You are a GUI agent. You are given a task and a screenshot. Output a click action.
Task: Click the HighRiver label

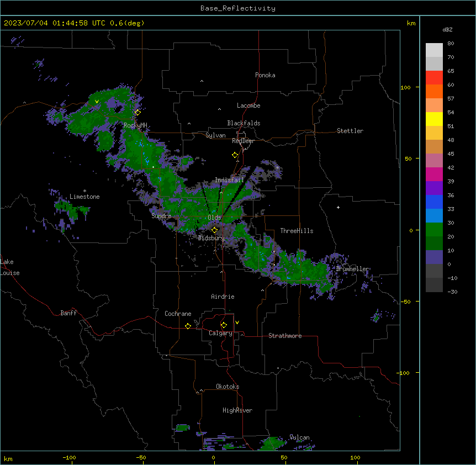tap(237, 410)
